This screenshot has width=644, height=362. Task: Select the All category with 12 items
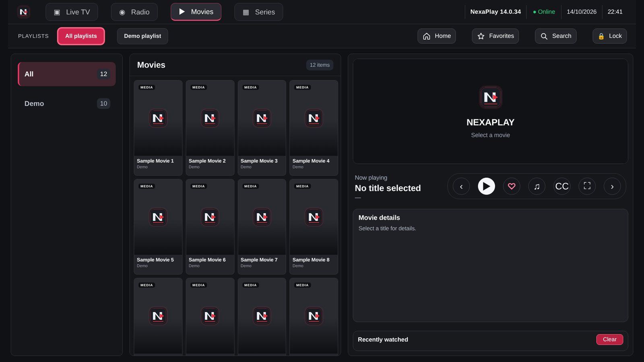pos(67,74)
